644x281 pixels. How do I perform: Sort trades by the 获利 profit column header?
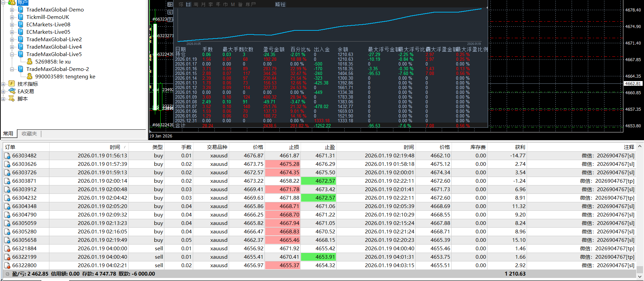point(520,147)
